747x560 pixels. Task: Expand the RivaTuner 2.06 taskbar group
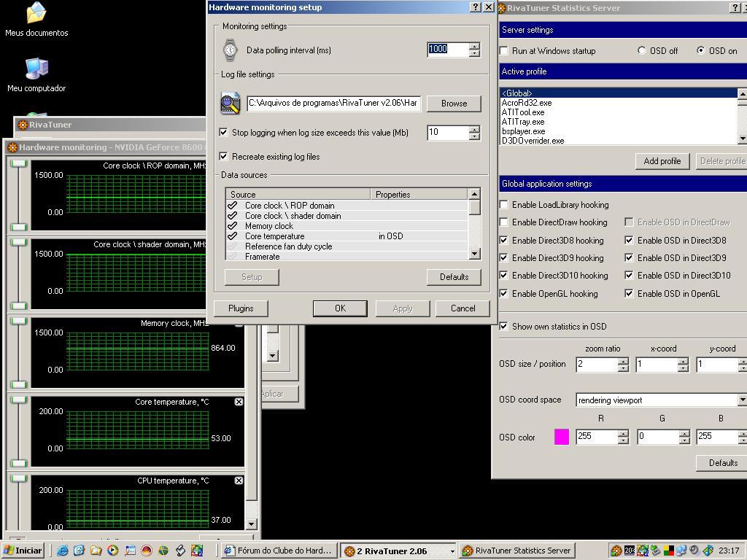coord(452,551)
